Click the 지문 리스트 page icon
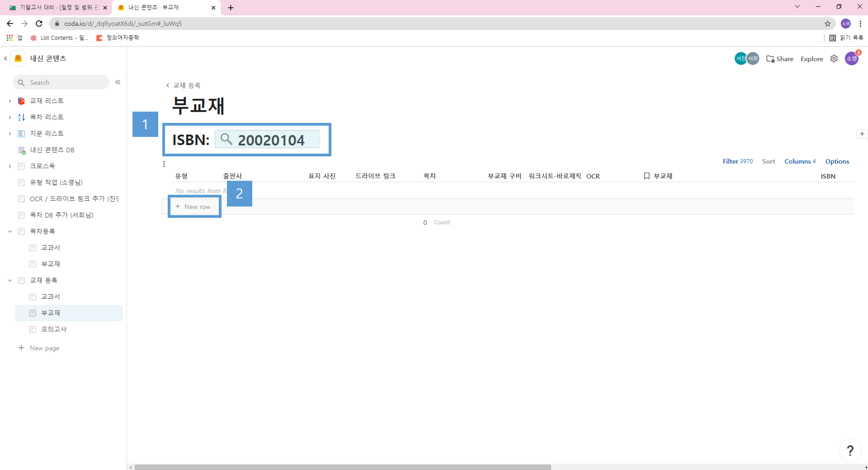The height and width of the screenshot is (470, 868). click(21, 133)
